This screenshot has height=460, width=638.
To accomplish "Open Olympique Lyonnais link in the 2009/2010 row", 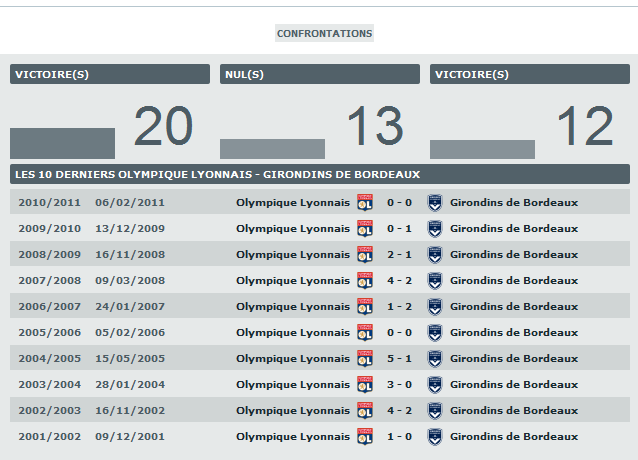I will 293,228.
